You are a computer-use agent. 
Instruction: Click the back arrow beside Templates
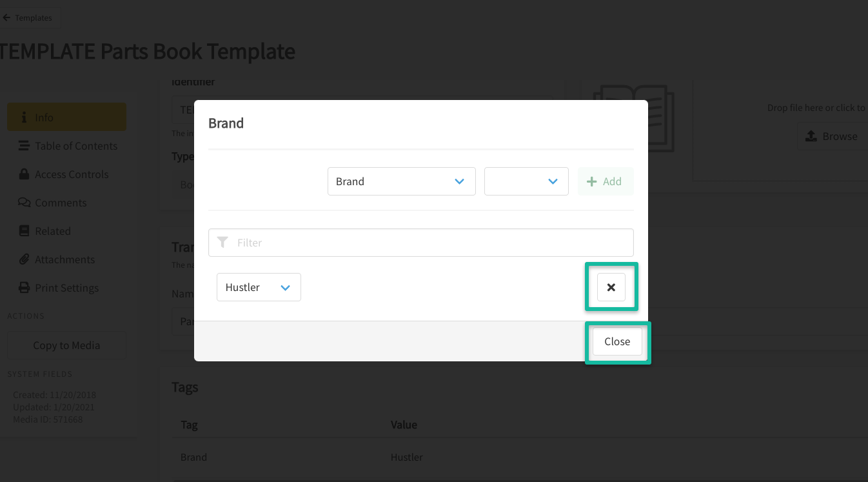click(x=6, y=18)
